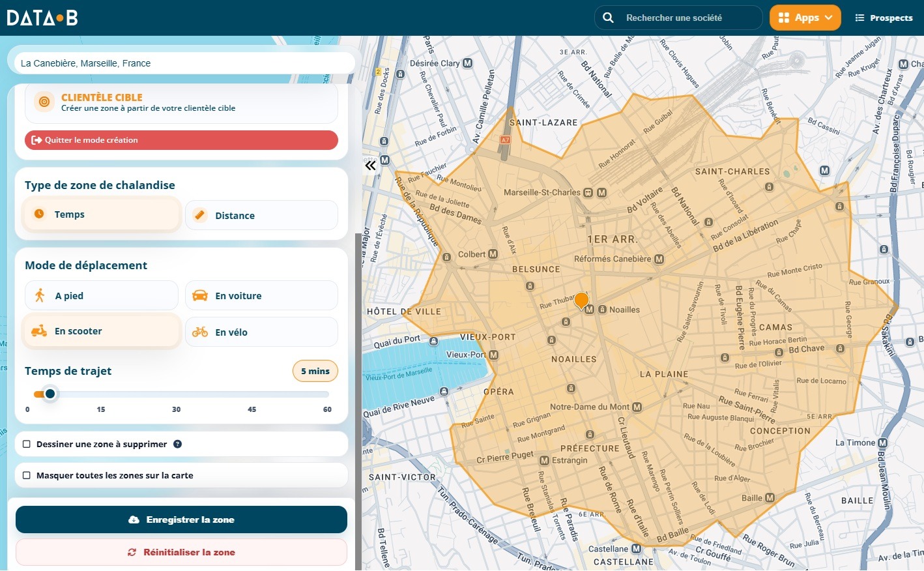Click the tram stop icon on Quai de Rive Neuve

(444, 391)
